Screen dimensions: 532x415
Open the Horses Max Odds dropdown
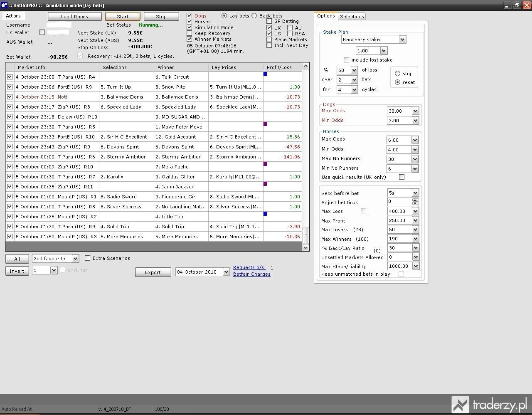coord(415,140)
